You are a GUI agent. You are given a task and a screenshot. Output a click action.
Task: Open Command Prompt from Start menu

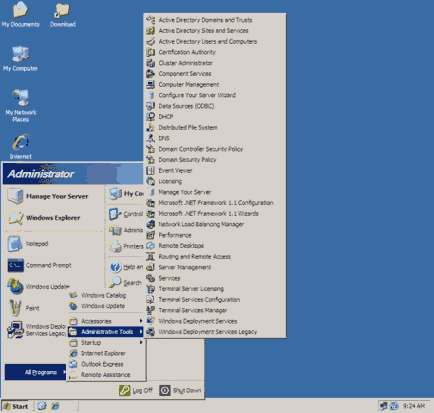click(53, 265)
